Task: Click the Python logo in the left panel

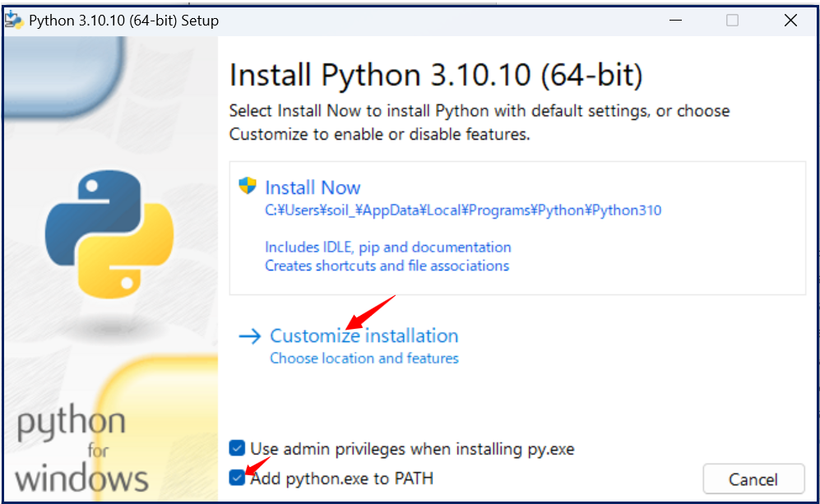Action: coord(109,234)
